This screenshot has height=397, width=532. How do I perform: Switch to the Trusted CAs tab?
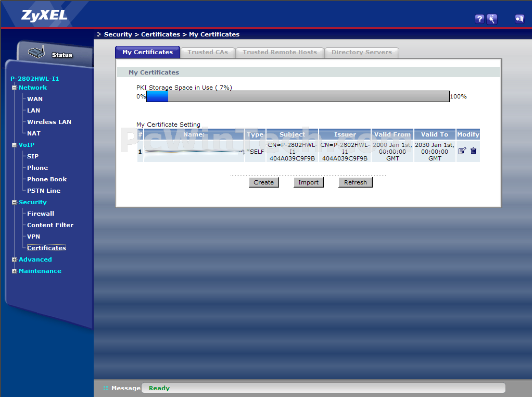[x=208, y=52]
